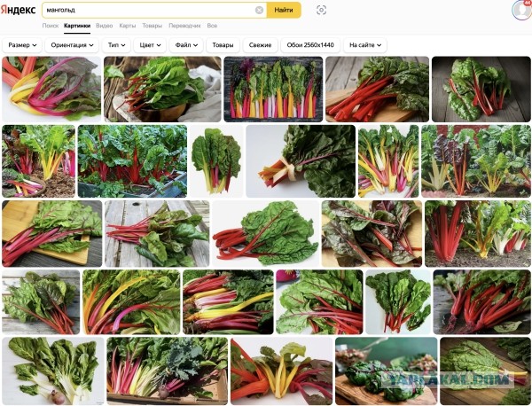
Task: Switch to the Видео tab
Action: 104,26
